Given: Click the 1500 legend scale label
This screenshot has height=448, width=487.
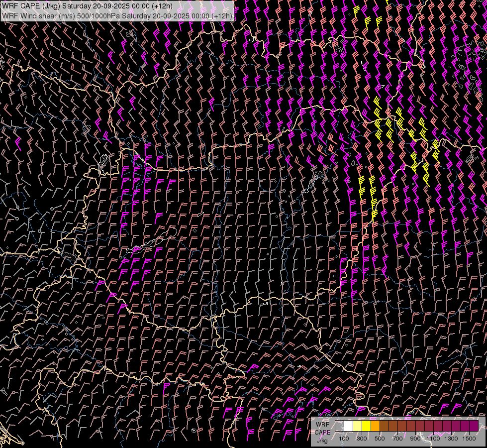Looking at the screenshot, I should coord(469,439).
